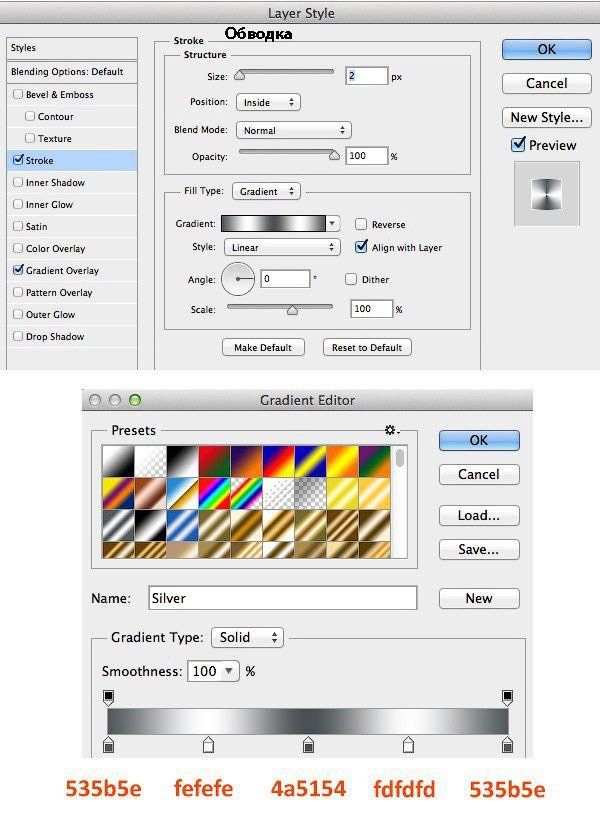Enable the Dither checkbox
The height and width of the screenshot is (814, 600).
[351, 279]
